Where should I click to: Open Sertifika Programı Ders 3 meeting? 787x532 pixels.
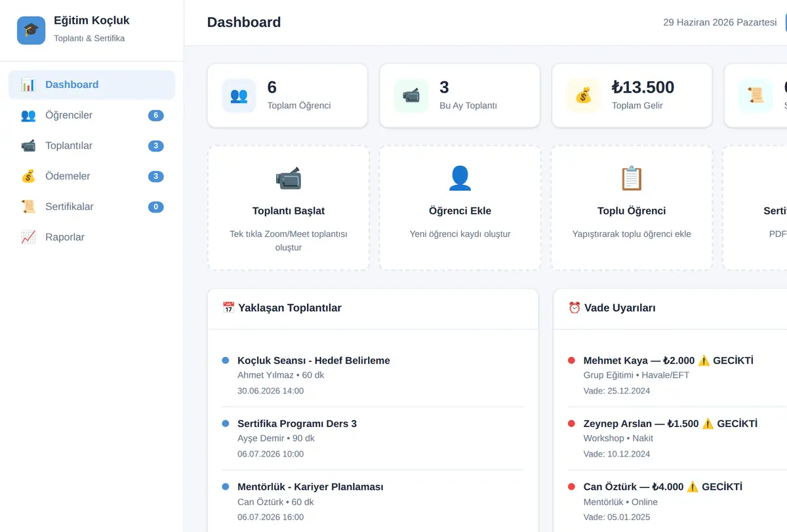pos(373,439)
